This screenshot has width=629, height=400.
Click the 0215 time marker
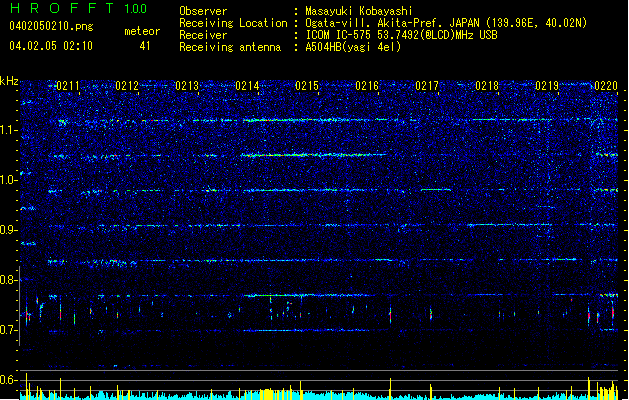pos(307,85)
